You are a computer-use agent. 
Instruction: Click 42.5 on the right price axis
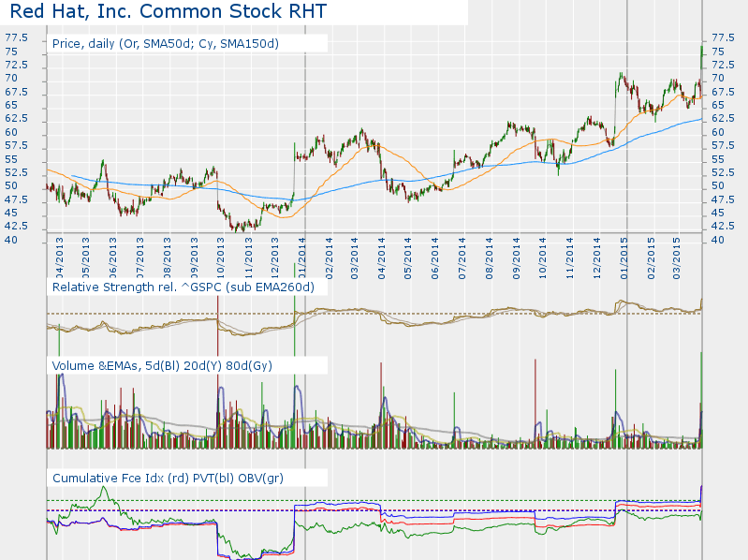[723, 227]
